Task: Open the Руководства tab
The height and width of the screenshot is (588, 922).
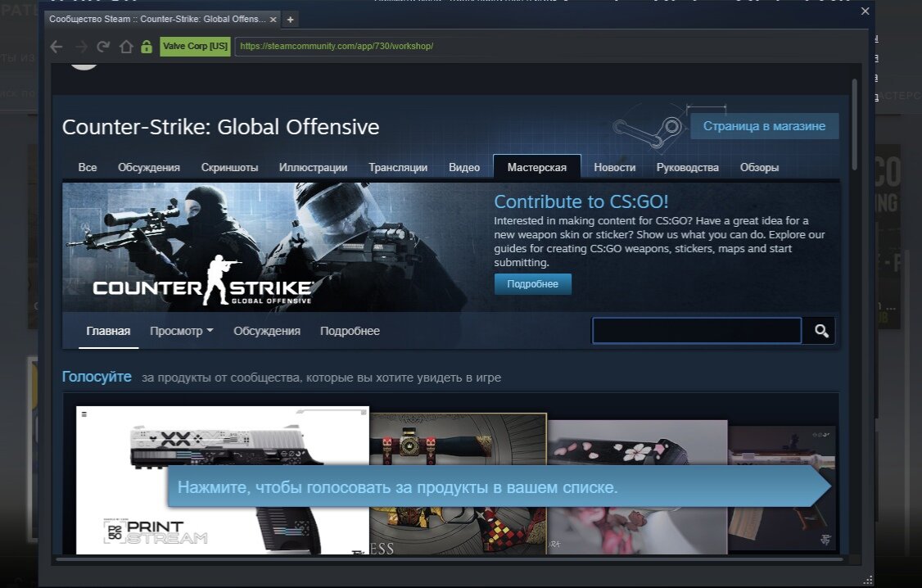Action: 687,168
